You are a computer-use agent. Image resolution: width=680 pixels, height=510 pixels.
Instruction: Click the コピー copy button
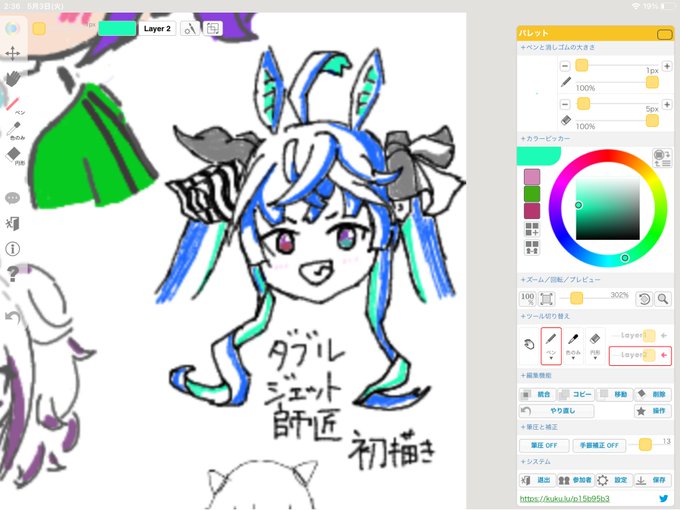(575, 394)
